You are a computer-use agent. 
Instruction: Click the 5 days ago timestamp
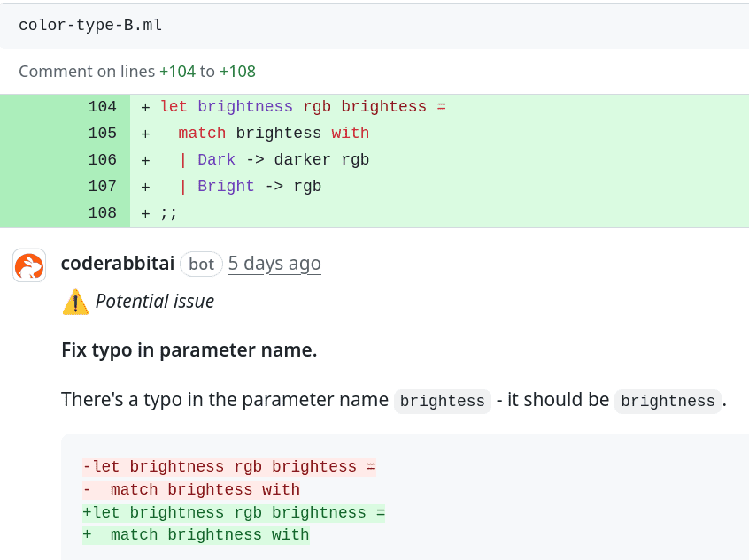click(x=274, y=264)
